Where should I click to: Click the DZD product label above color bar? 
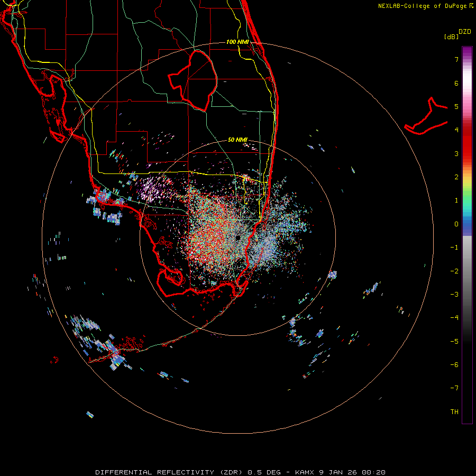[x=465, y=32]
